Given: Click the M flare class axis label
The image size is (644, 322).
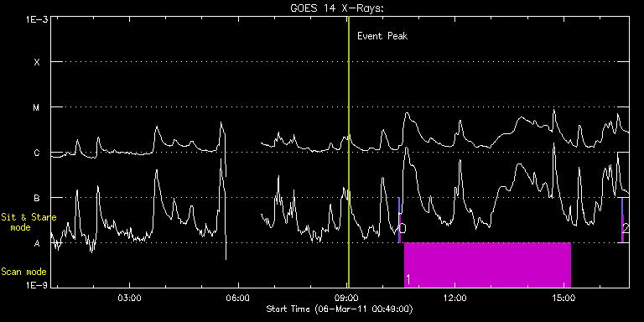Looking at the screenshot, I should (37, 107).
